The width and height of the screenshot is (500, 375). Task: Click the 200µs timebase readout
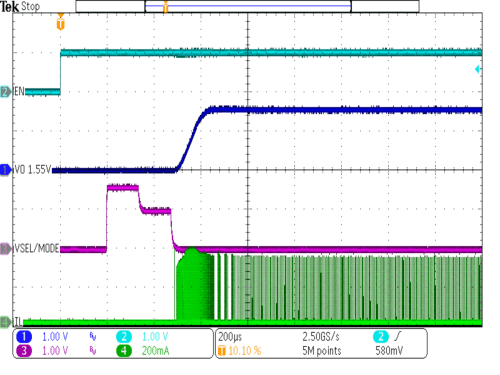tap(230, 337)
